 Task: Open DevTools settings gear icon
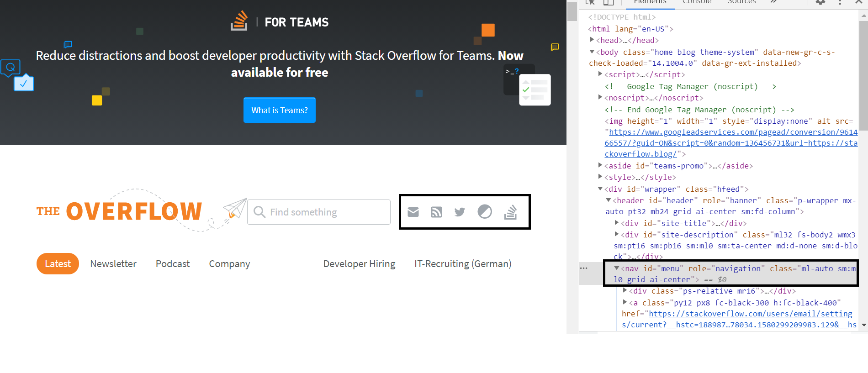pos(820,2)
